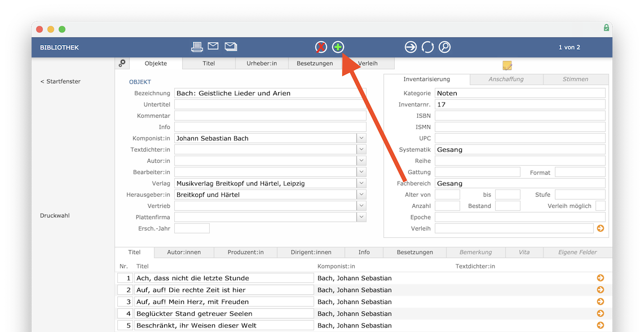Expand the Bearbeiter:in dropdown
The width and height of the screenshot is (644, 332).
[x=361, y=172]
